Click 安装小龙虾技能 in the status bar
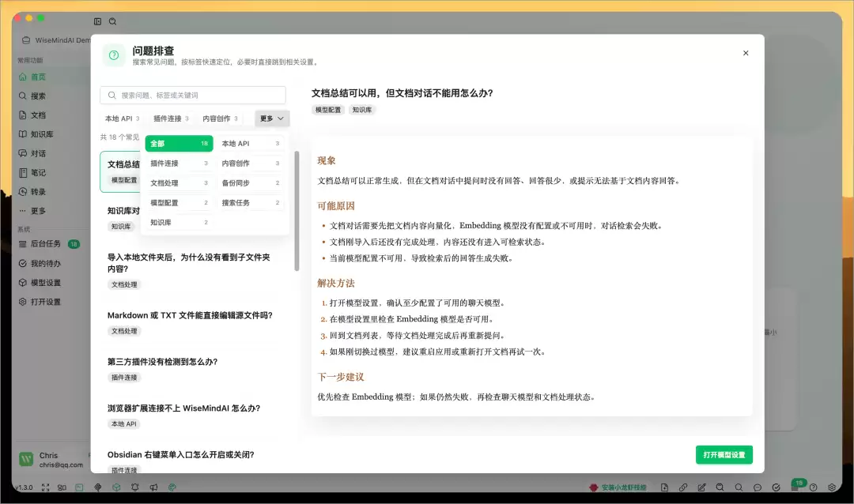Image resolution: width=854 pixels, height=504 pixels. 618,487
